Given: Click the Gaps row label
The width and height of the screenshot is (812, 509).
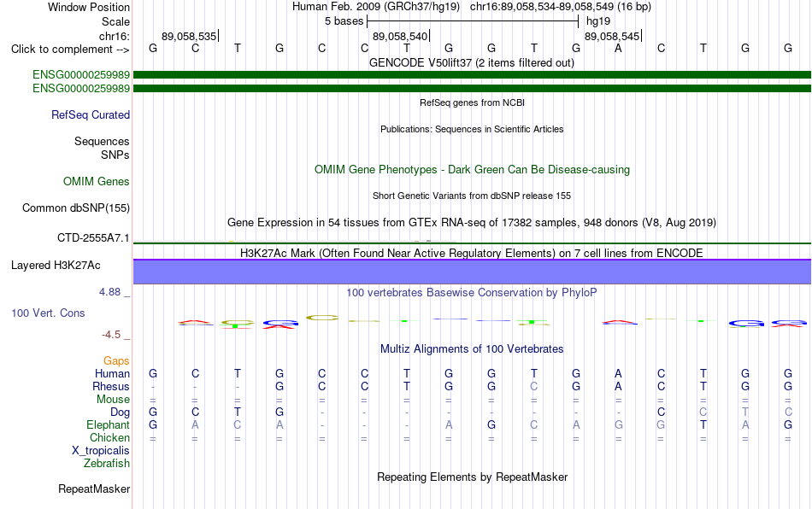Looking at the screenshot, I should coord(116,361).
